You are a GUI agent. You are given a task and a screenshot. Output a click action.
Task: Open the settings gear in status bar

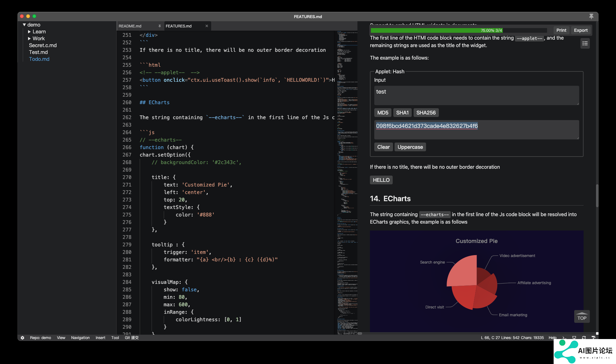pyautogui.click(x=22, y=338)
